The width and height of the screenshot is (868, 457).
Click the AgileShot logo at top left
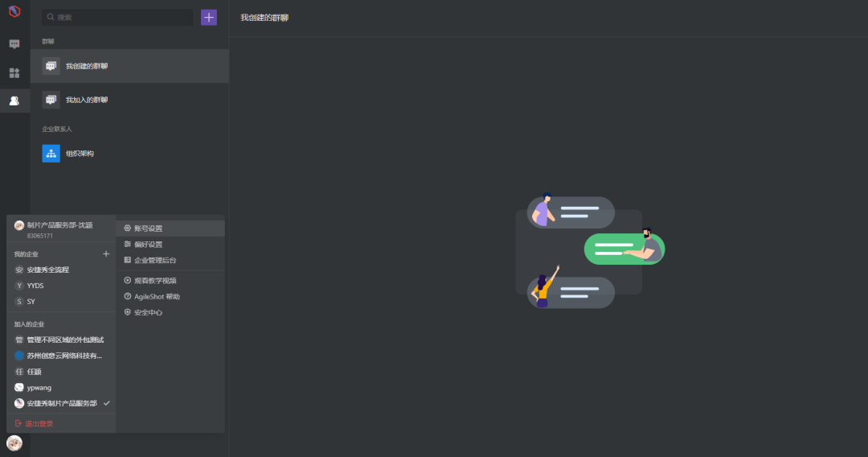[x=14, y=12]
